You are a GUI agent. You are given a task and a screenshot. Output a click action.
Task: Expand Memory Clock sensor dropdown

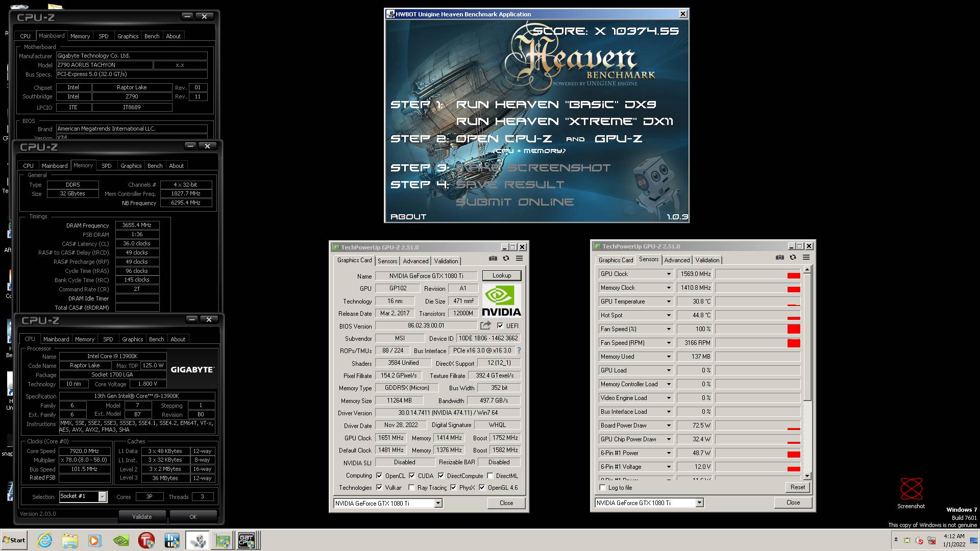(669, 288)
